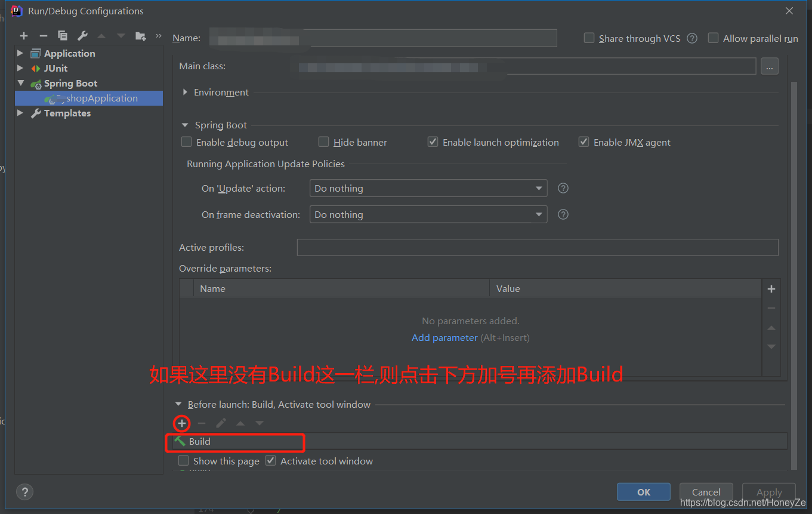The width and height of the screenshot is (812, 514).
Task: Add an override parameter with plus icon
Action: pyautogui.click(x=771, y=289)
